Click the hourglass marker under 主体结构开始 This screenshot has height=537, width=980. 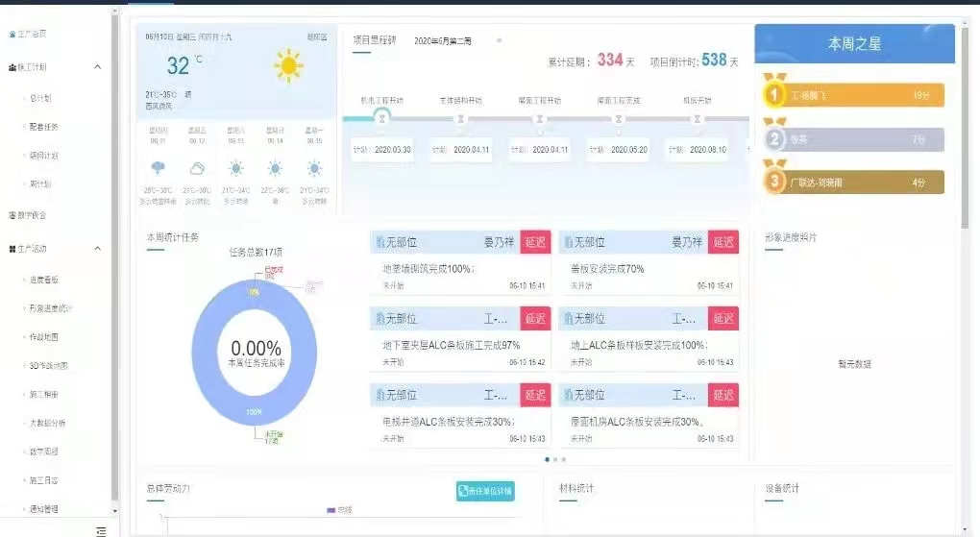point(460,119)
